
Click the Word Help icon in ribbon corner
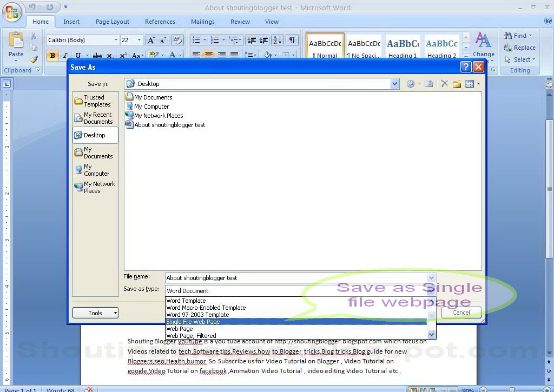[548, 21]
